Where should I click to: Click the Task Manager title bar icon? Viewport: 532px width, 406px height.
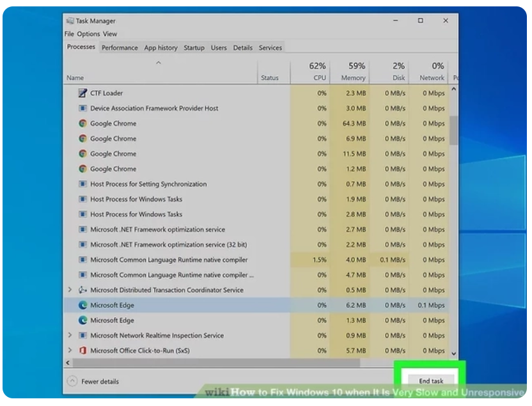pos(70,21)
